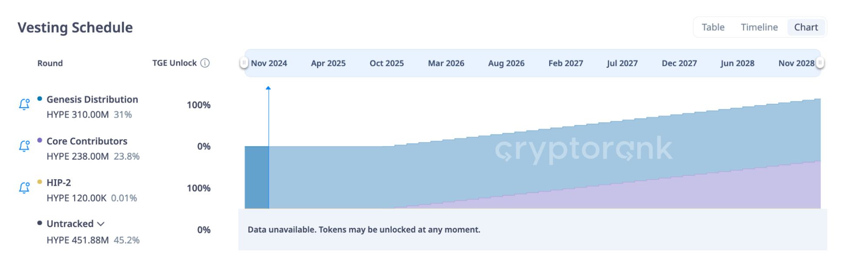Viewport: 868px width, 273px height.
Task: Click the TGE Unlock info icon
Action: (205, 63)
